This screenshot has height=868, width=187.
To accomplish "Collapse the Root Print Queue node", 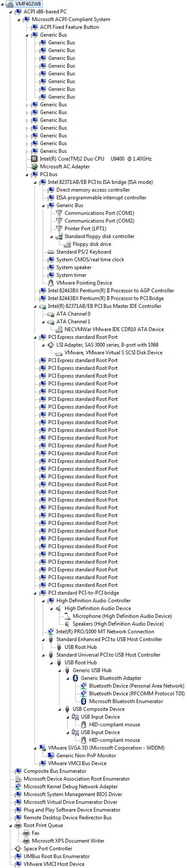I will [11, 825].
